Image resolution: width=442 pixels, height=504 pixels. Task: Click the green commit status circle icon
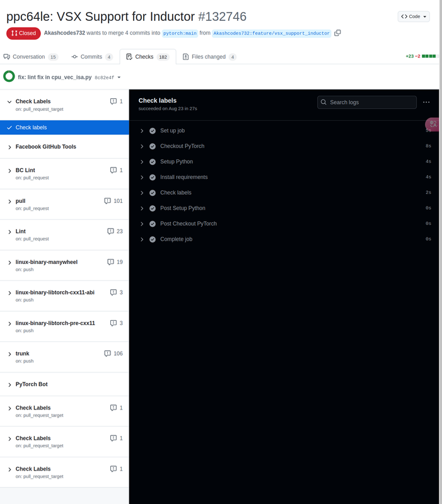[9, 76]
